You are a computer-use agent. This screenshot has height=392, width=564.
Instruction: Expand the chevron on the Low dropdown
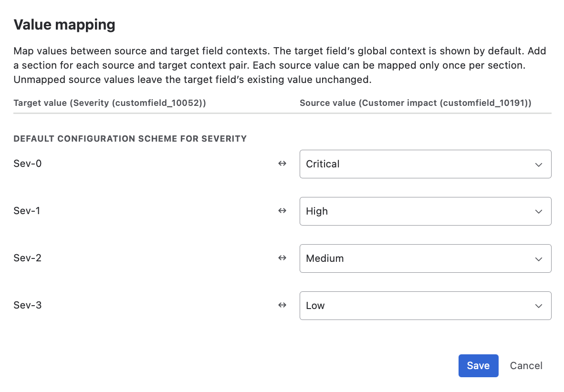538,306
